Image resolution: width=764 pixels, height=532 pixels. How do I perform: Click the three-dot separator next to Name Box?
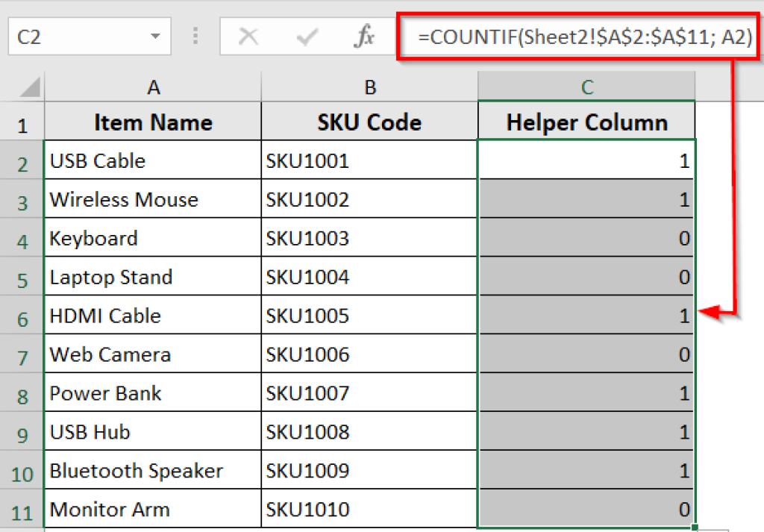tap(194, 36)
